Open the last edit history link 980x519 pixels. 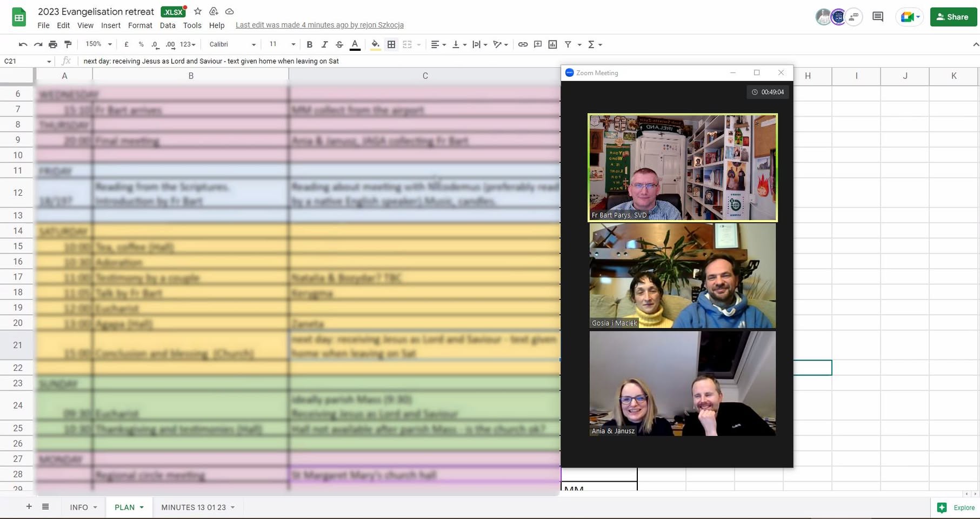[x=319, y=25]
